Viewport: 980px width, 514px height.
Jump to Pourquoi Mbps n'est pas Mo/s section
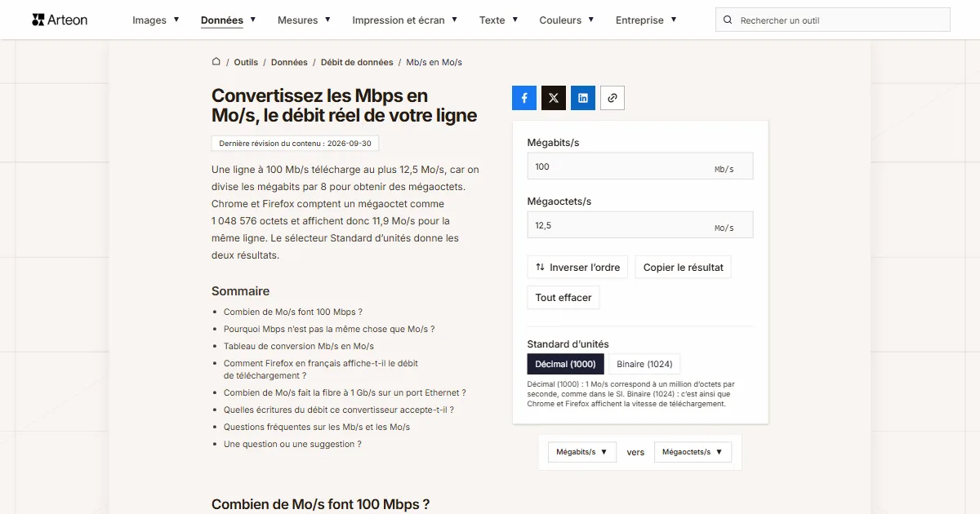click(x=329, y=329)
